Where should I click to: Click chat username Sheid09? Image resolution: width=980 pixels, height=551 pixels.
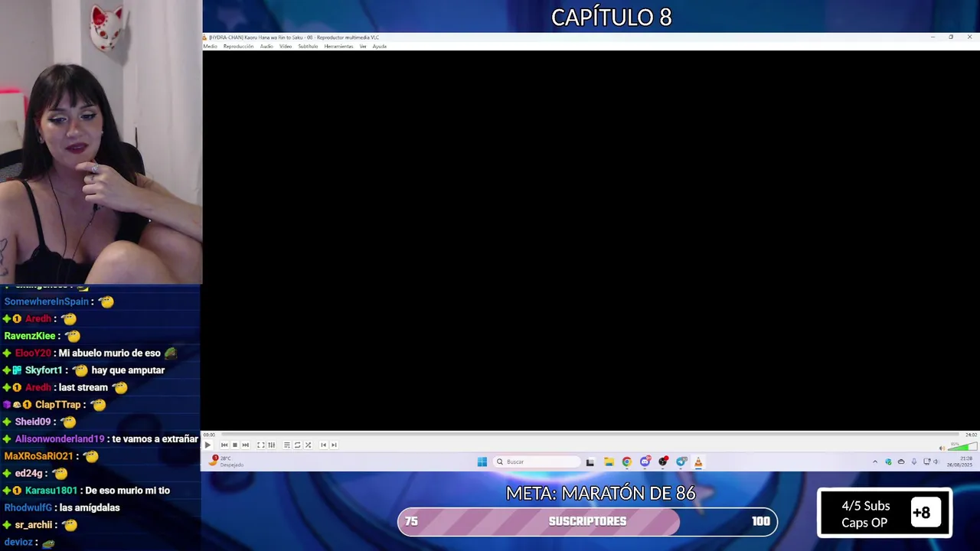33,422
